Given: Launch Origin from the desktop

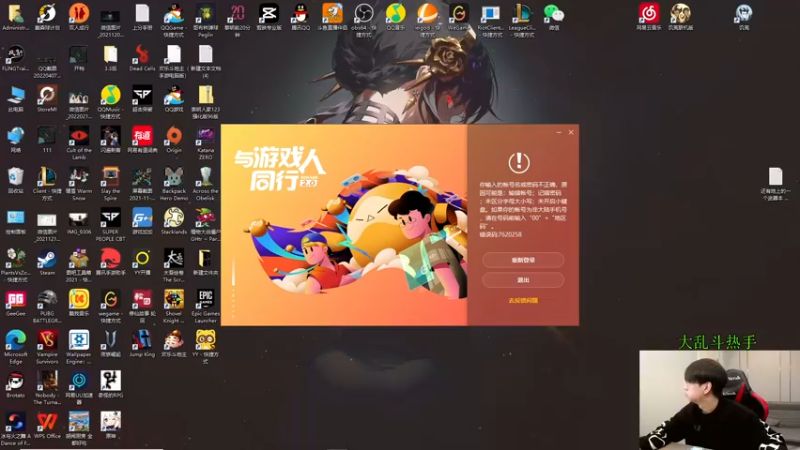Looking at the screenshot, I should click(174, 140).
